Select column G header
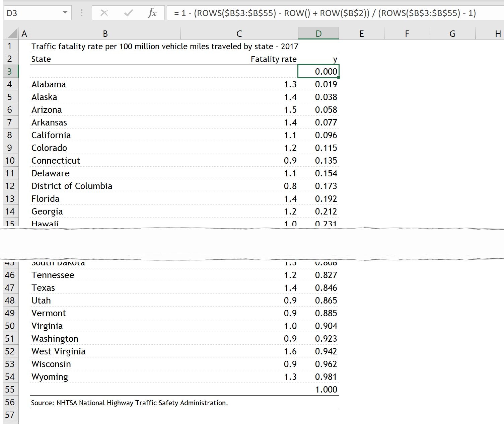Screen dimensions: 504x424 (452, 33)
